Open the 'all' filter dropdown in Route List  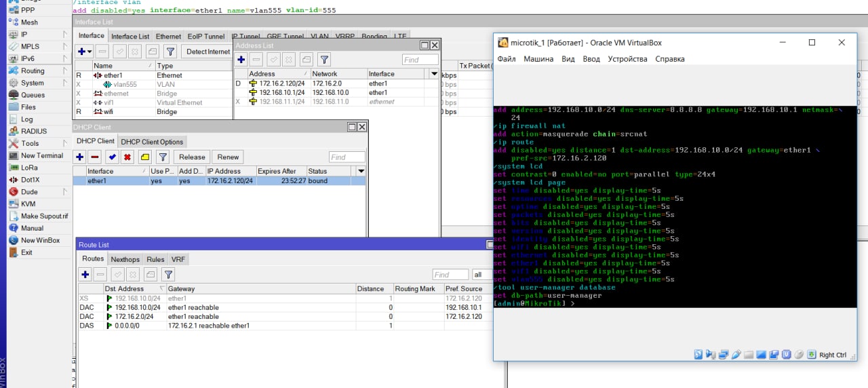[481, 275]
